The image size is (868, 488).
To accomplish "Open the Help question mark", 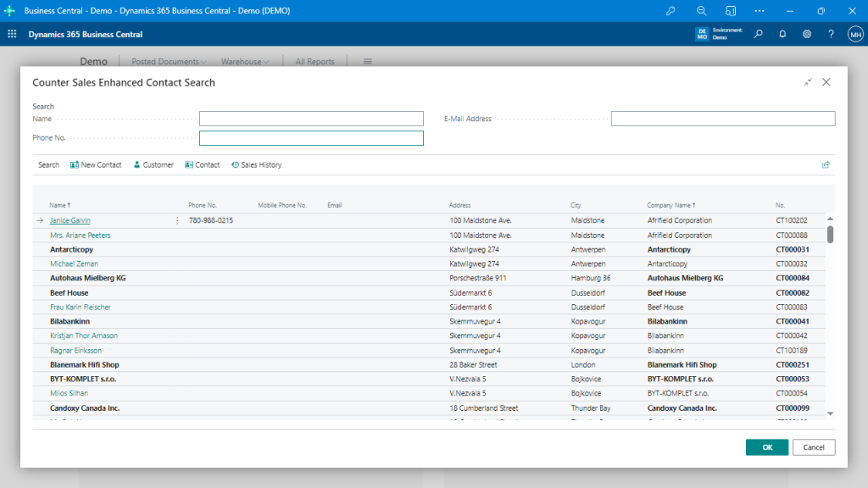I will click(x=830, y=34).
